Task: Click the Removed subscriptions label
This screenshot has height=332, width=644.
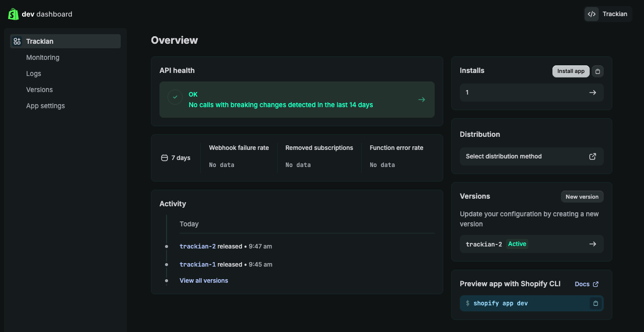Action: coord(319,148)
